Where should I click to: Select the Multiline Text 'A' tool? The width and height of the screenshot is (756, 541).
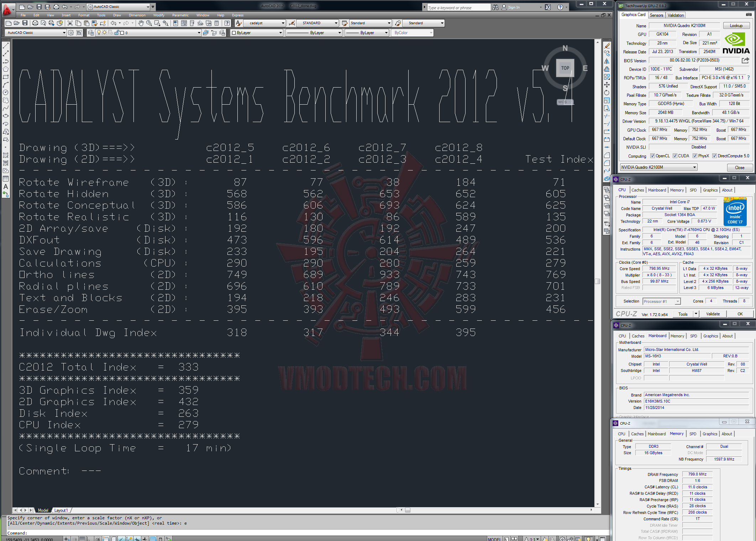point(6,187)
